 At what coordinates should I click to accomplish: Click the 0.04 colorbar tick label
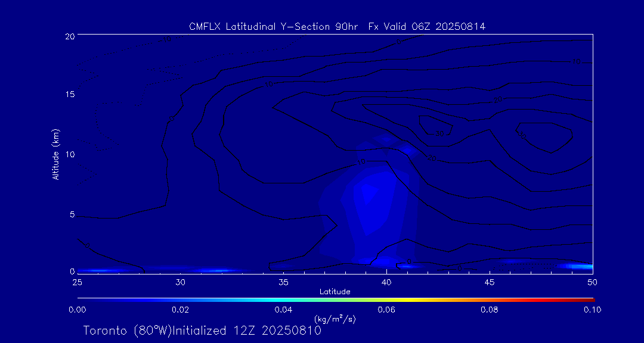[x=283, y=310]
